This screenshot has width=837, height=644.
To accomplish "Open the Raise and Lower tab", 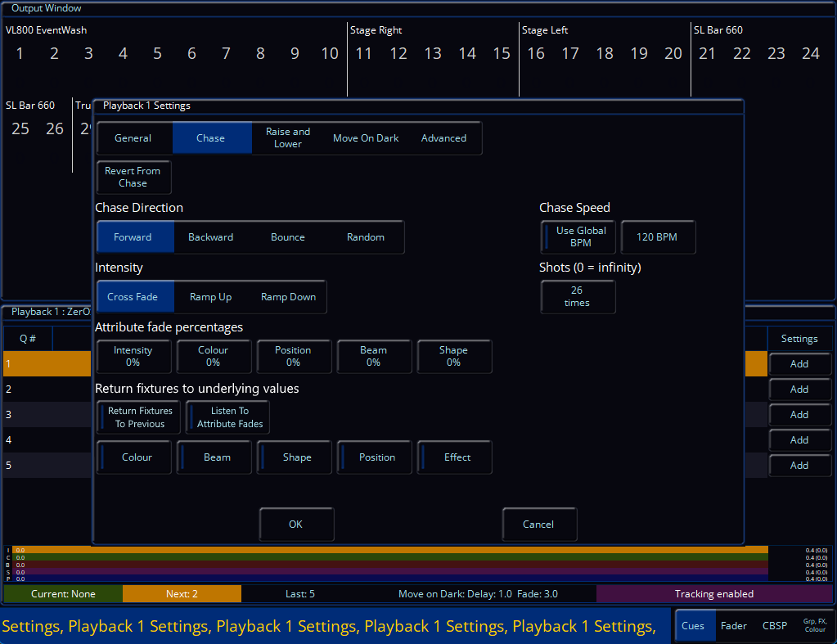I will tap(288, 138).
